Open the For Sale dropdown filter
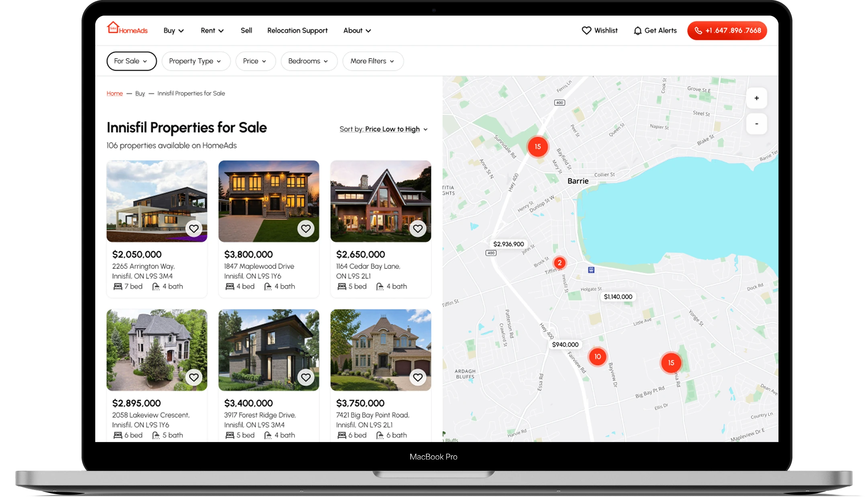The width and height of the screenshot is (868, 497). pyautogui.click(x=131, y=61)
